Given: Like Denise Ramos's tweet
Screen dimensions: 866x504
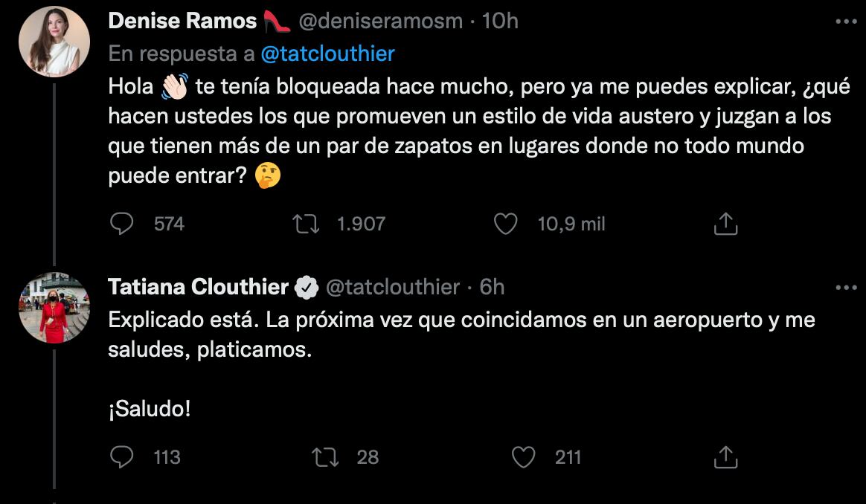Looking at the screenshot, I should point(506,224).
